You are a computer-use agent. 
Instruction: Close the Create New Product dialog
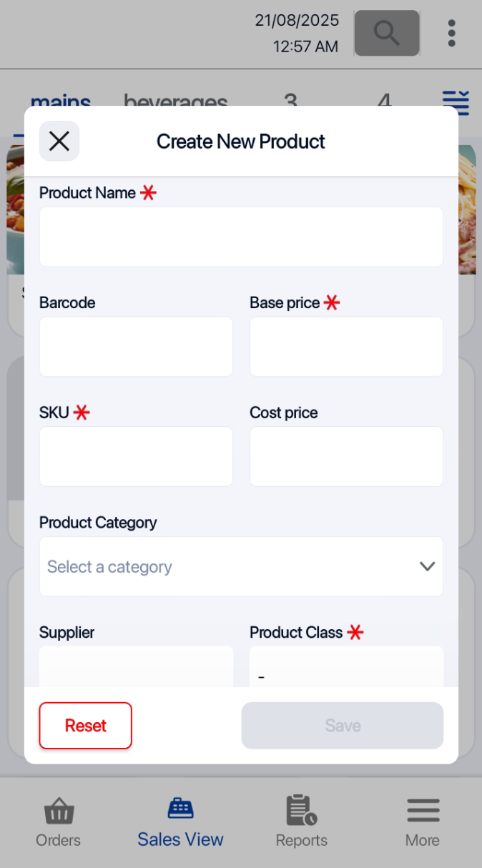click(59, 141)
